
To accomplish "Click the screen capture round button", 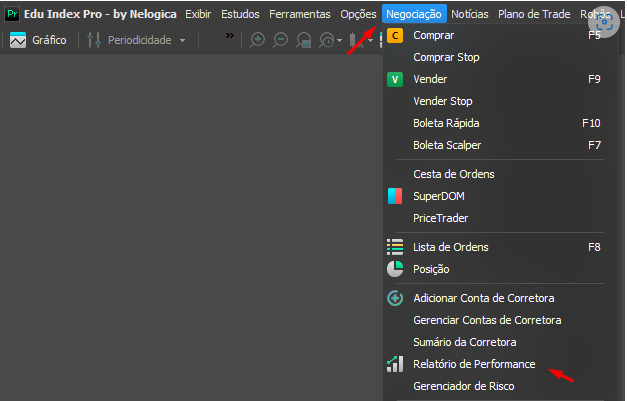I will point(604,22).
